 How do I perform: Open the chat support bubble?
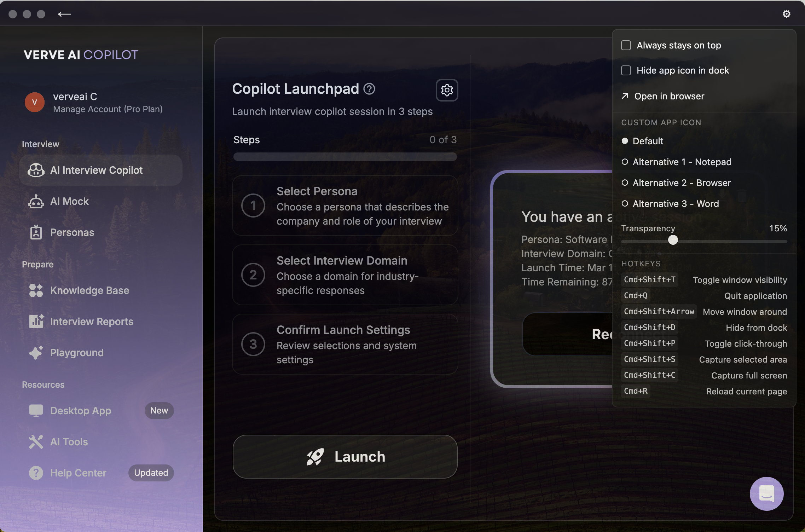pos(766,493)
